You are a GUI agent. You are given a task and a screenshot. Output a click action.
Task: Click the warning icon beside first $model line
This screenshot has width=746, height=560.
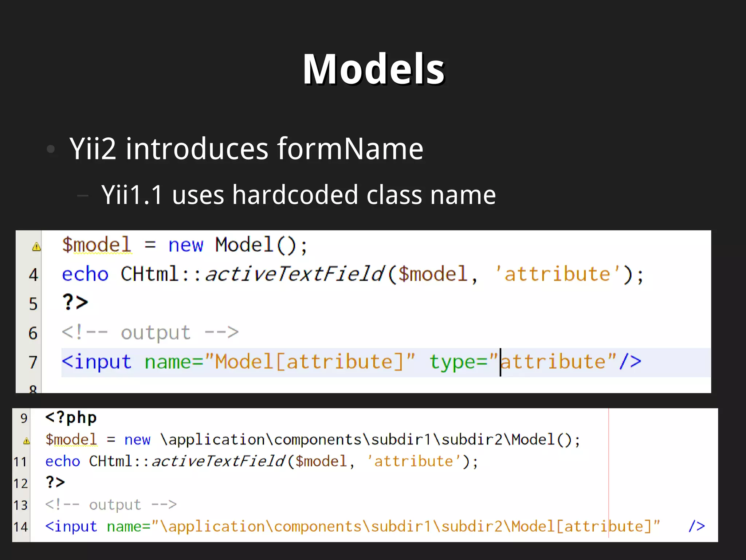click(36, 247)
